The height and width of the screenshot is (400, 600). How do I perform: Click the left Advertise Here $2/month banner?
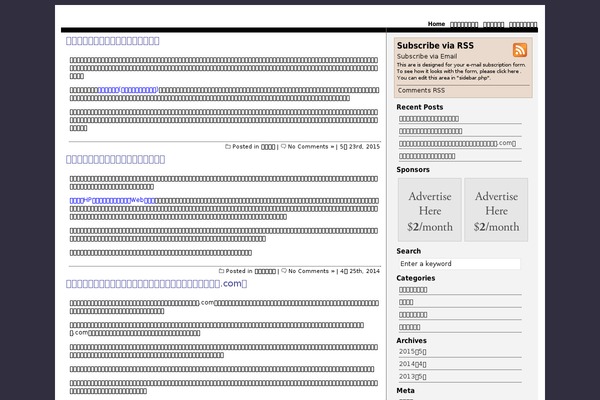(x=430, y=210)
